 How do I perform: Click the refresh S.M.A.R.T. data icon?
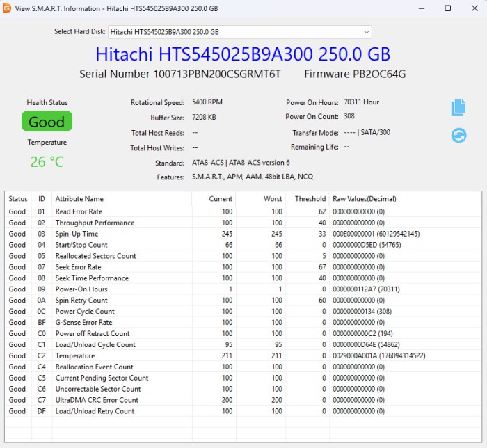coord(458,136)
